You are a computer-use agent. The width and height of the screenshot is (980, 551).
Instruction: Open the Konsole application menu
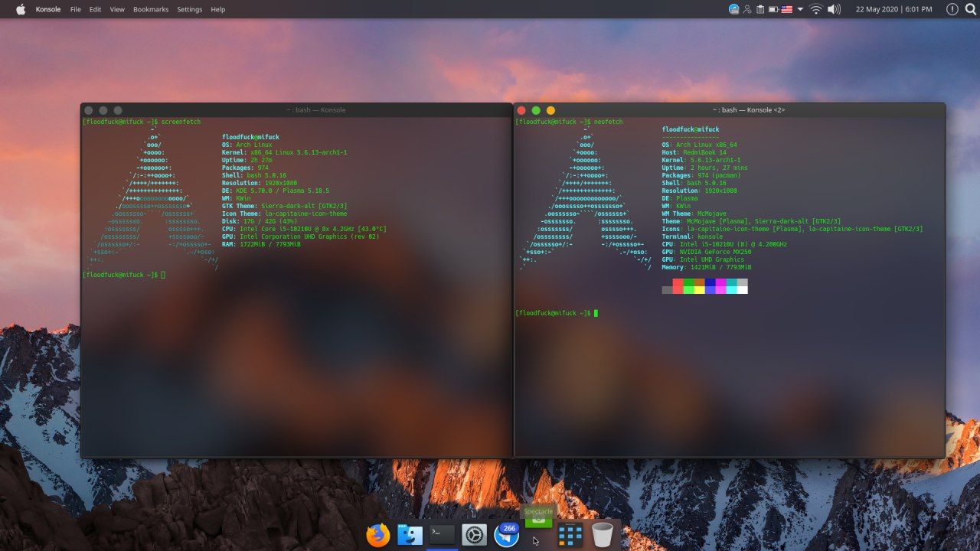pos(48,9)
